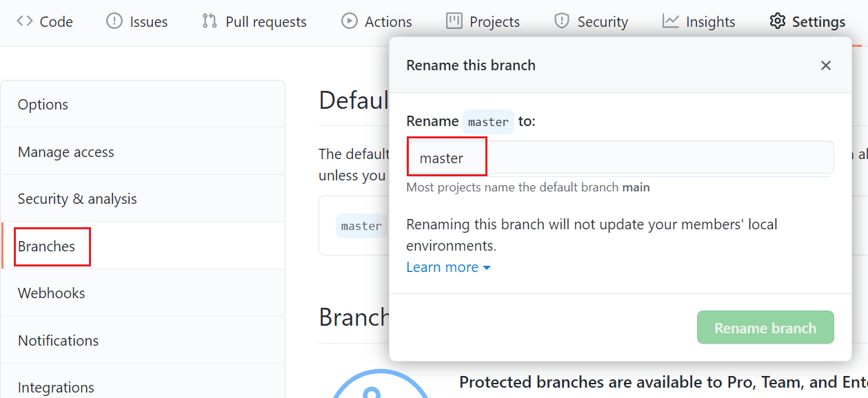Open the Notifications settings page

58,340
